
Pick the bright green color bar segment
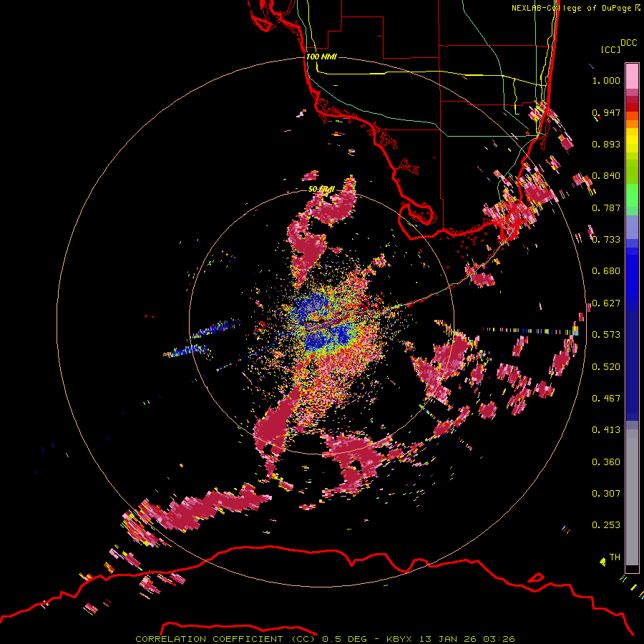tap(632, 195)
